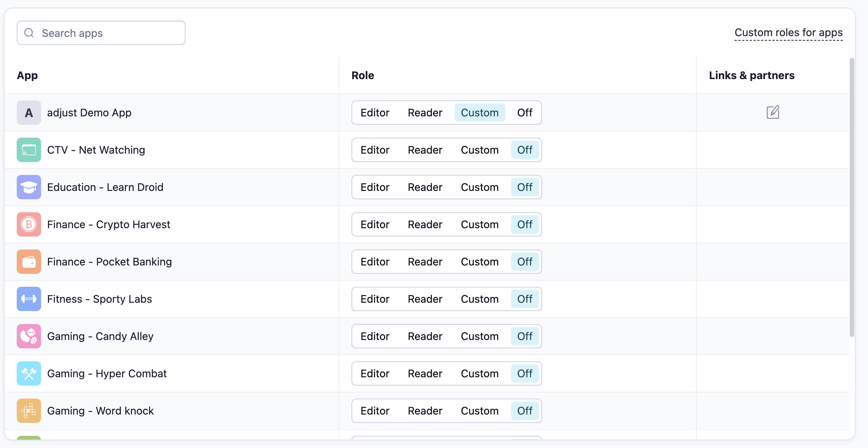Image resolution: width=868 pixels, height=448 pixels.
Task: Set Gaming - Candy Alley role to Reader
Action: click(425, 336)
